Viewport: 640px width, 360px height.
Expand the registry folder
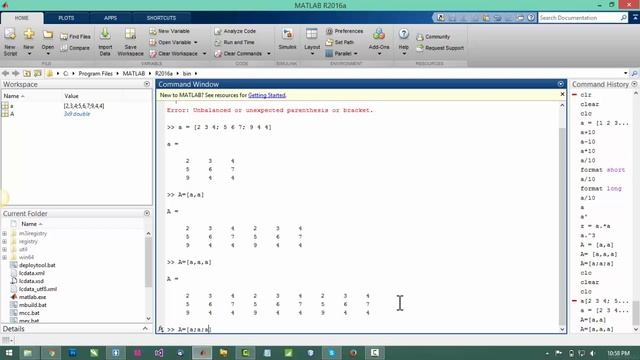pyautogui.click(x=4, y=242)
